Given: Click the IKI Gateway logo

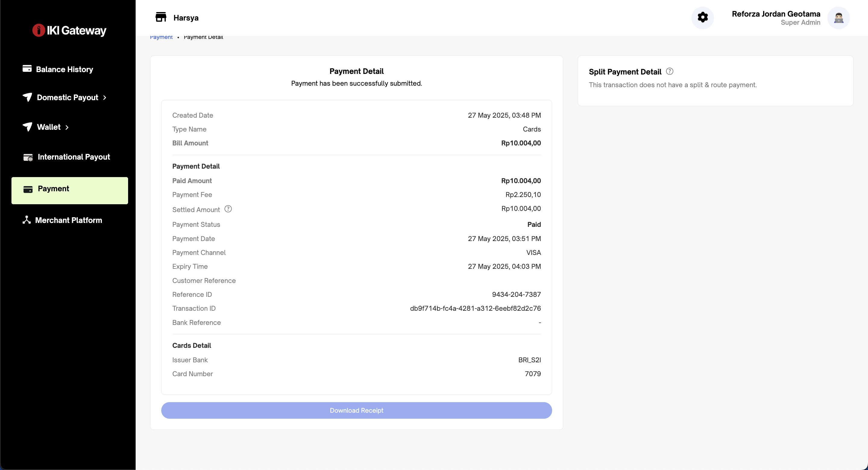Looking at the screenshot, I should coord(69,30).
